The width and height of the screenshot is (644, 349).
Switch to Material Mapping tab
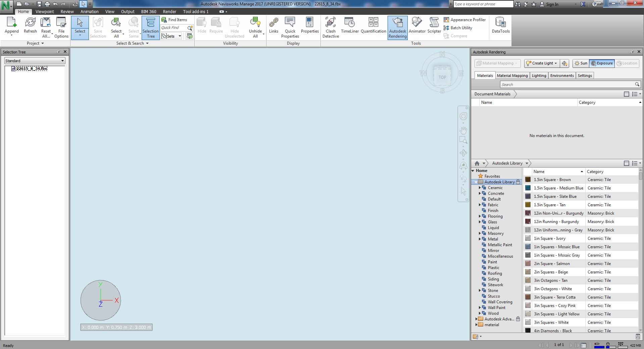coord(512,76)
